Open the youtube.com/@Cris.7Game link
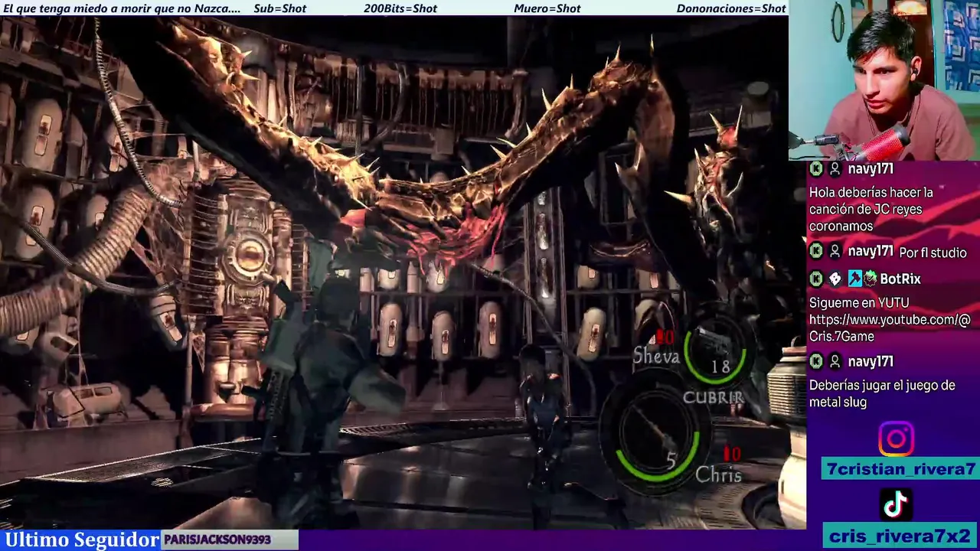 (890, 328)
